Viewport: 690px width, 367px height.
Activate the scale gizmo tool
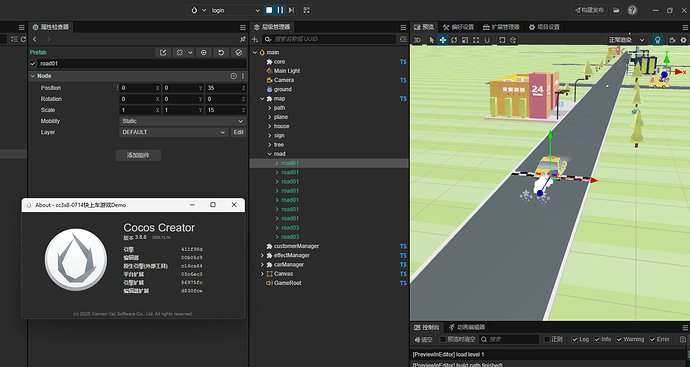tap(465, 40)
